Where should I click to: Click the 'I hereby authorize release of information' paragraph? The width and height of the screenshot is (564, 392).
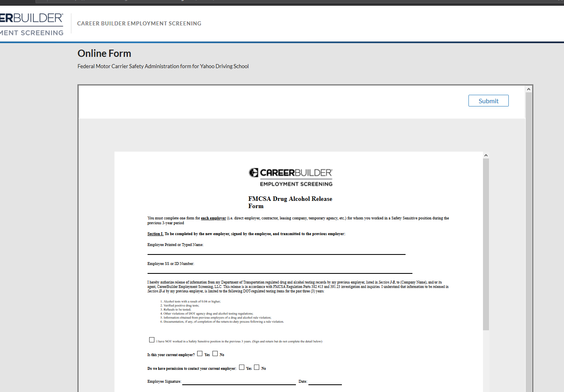coord(298,287)
